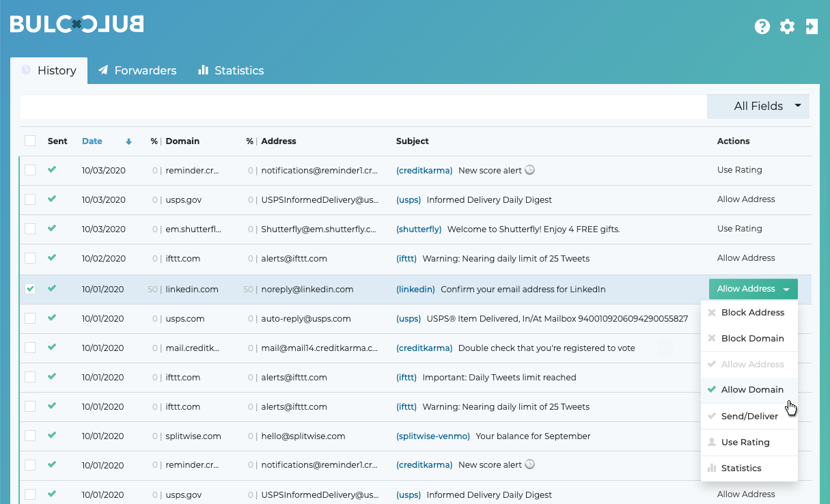Check the usps.com row checkbox
This screenshot has height=504, width=830.
coord(30,318)
